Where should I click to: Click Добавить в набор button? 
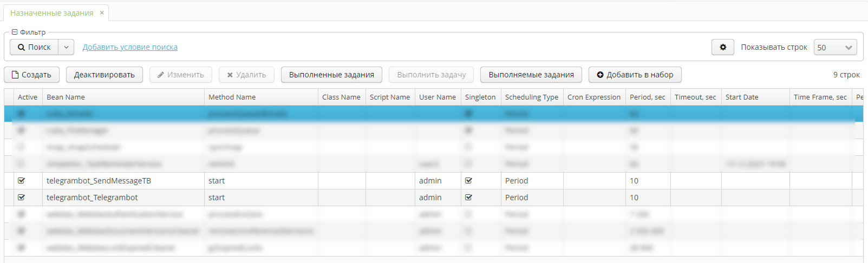tap(635, 75)
